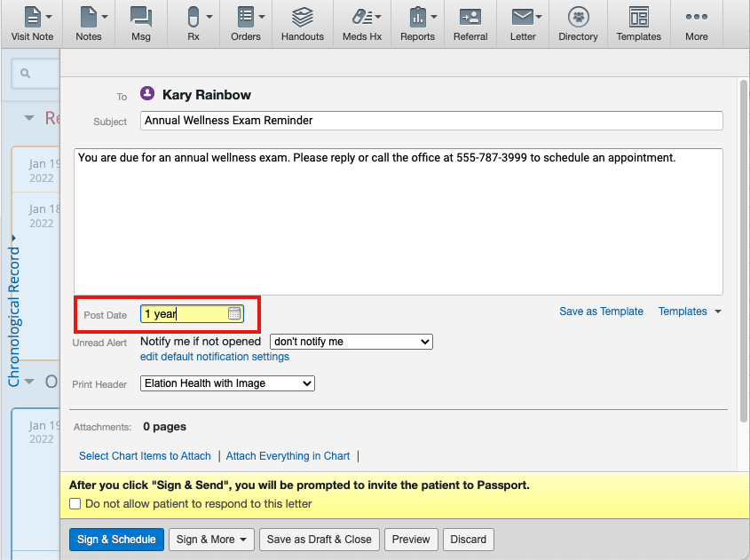This screenshot has height=560, width=750.
Task: Expand the Visit Note dropdown arrow
Action: [49, 17]
